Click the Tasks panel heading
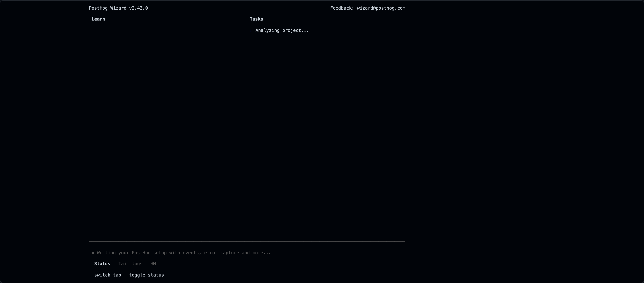The width and height of the screenshot is (644, 283). [x=256, y=19]
